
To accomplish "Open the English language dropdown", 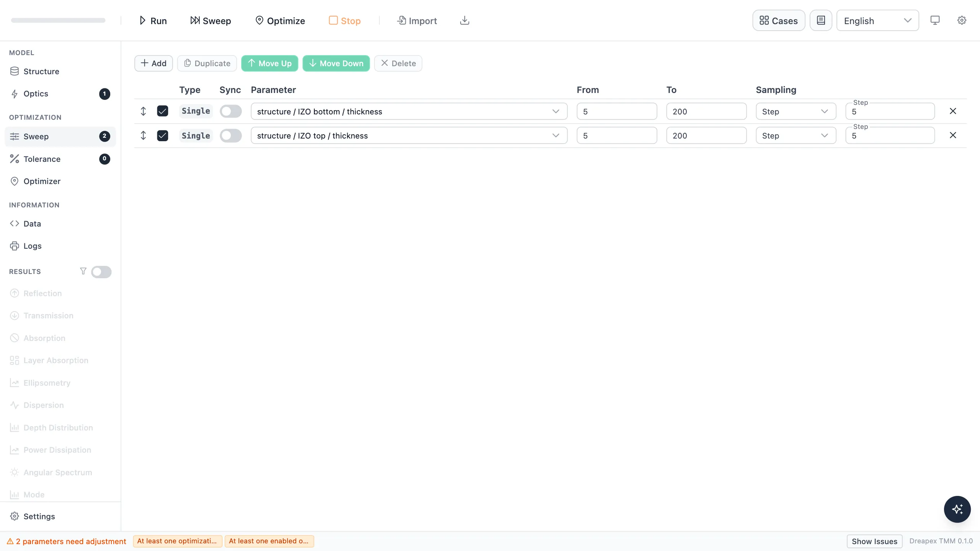I will click(877, 21).
